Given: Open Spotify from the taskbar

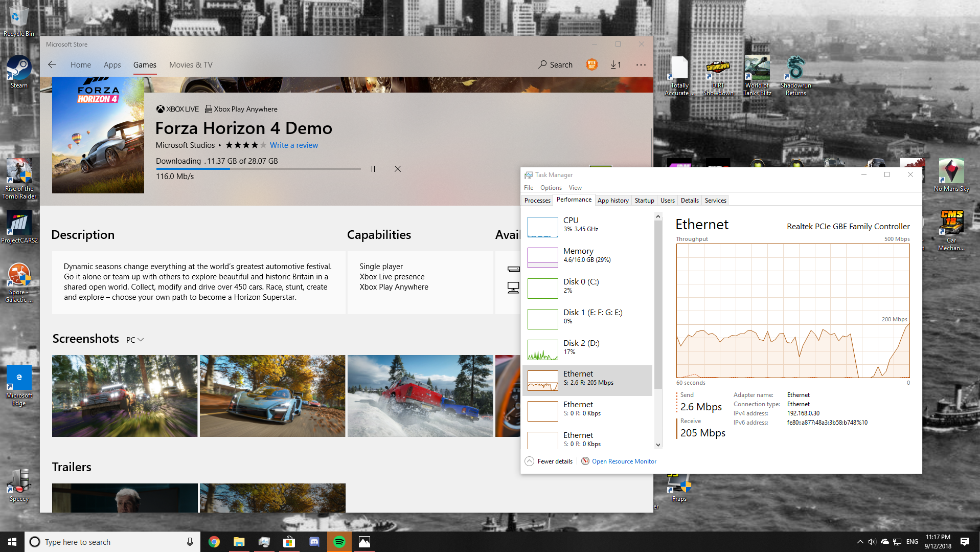Looking at the screenshot, I should click(x=339, y=542).
